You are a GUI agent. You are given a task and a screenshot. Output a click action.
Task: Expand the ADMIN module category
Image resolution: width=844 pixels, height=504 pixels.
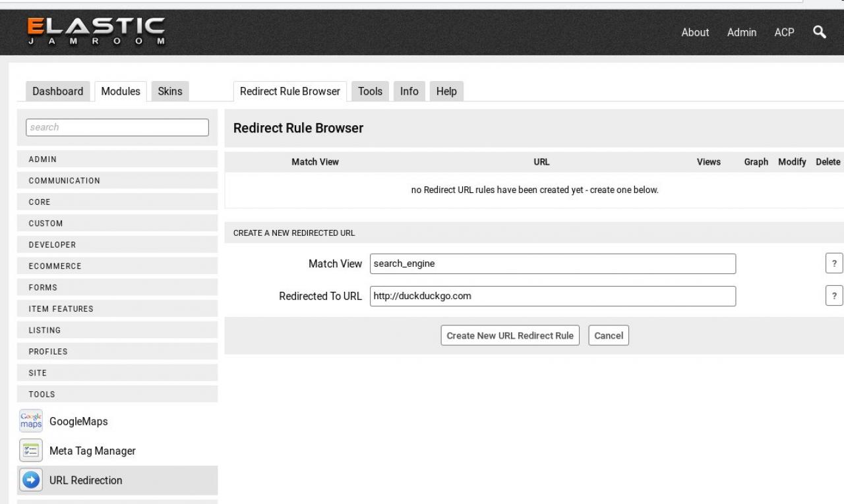tap(117, 159)
